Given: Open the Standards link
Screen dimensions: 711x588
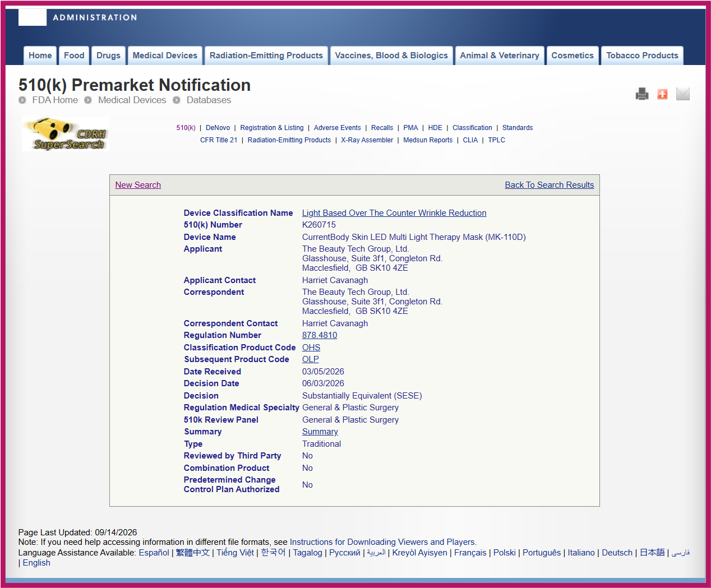Looking at the screenshot, I should (518, 128).
